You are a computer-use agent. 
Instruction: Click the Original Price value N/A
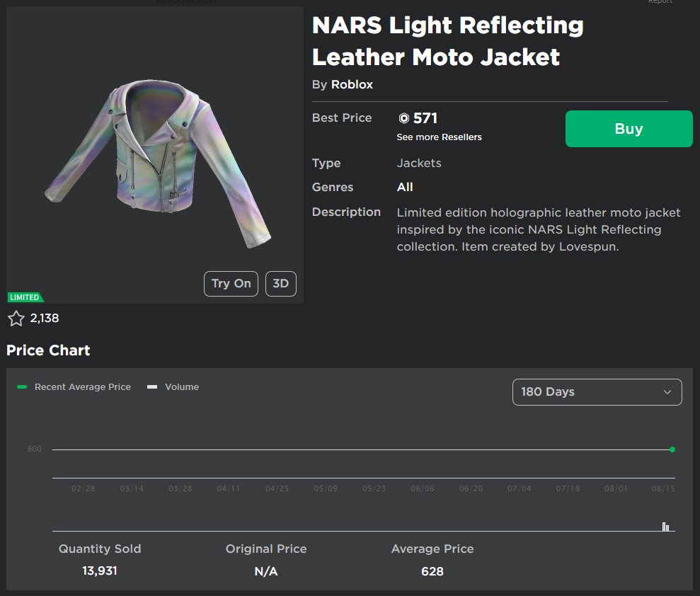[266, 571]
